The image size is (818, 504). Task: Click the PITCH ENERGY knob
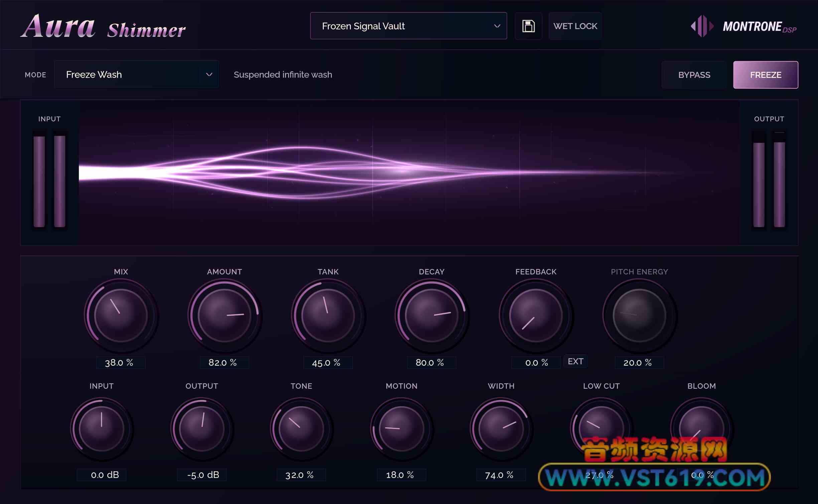tap(639, 316)
